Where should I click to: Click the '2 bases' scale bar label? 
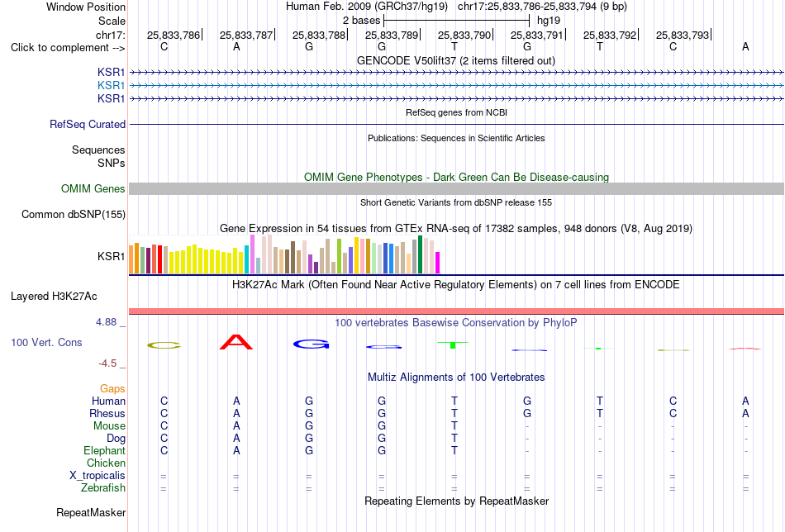pos(361,21)
